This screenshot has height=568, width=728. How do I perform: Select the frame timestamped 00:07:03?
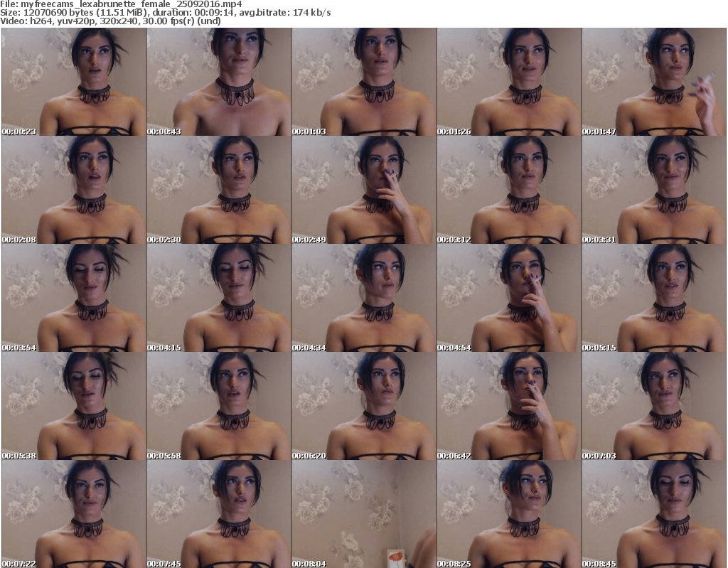click(x=654, y=406)
